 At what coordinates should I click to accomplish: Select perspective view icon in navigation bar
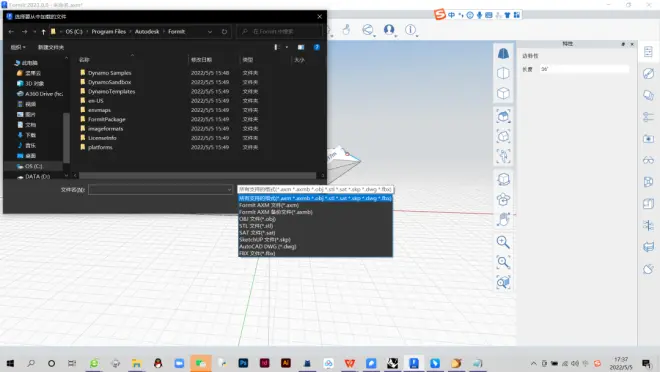[x=503, y=53]
